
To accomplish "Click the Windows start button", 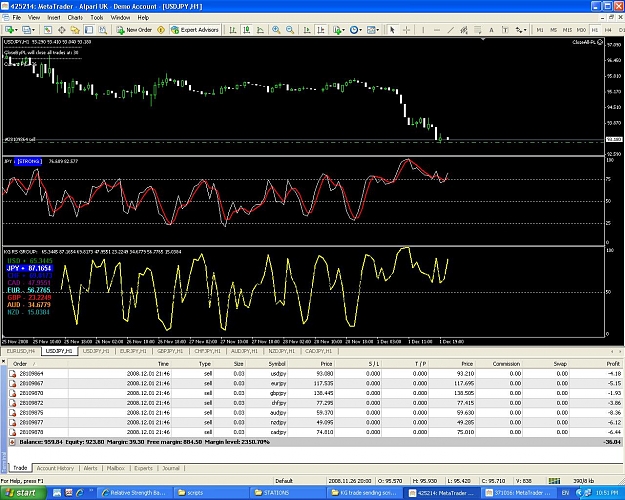I will 23,493.
